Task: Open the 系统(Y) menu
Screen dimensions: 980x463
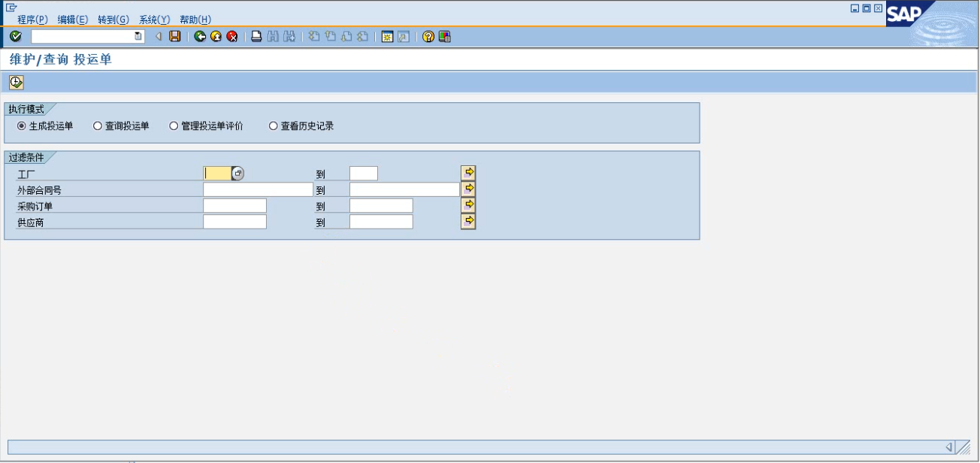Action: point(154,20)
